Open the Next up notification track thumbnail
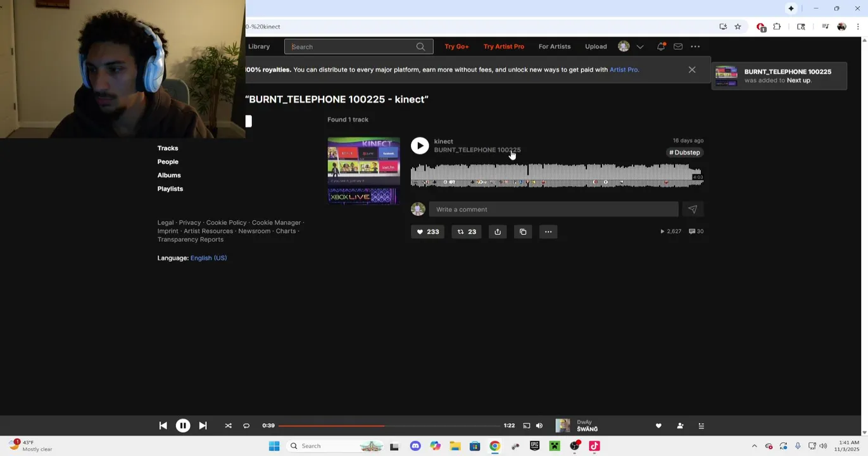 [x=726, y=76]
